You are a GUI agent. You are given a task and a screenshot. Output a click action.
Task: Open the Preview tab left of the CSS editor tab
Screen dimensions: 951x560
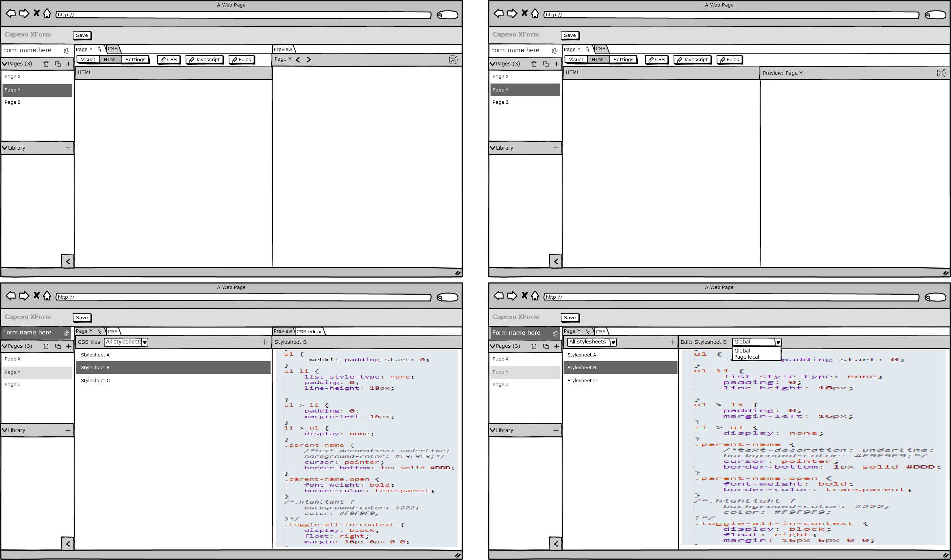[x=283, y=331]
